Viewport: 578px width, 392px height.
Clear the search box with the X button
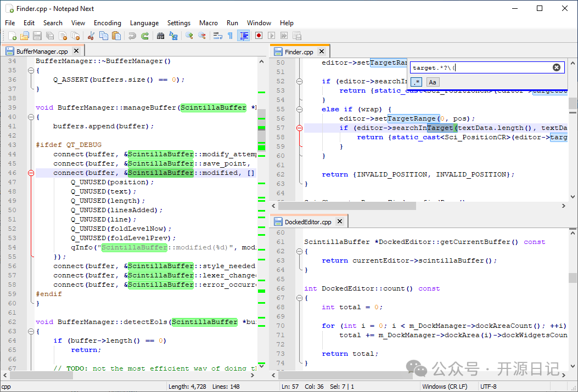[557, 67]
